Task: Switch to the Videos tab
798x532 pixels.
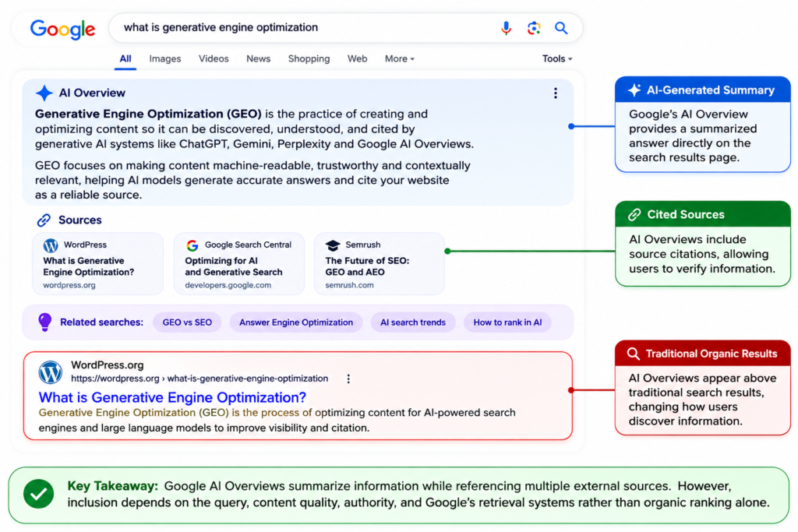Action: coord(214,59)
